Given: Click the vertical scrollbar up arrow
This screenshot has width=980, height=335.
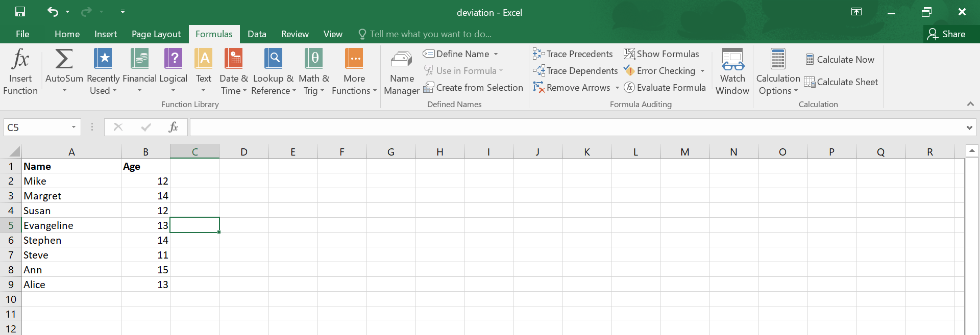Looking at the screenshot, I should 972,150.
